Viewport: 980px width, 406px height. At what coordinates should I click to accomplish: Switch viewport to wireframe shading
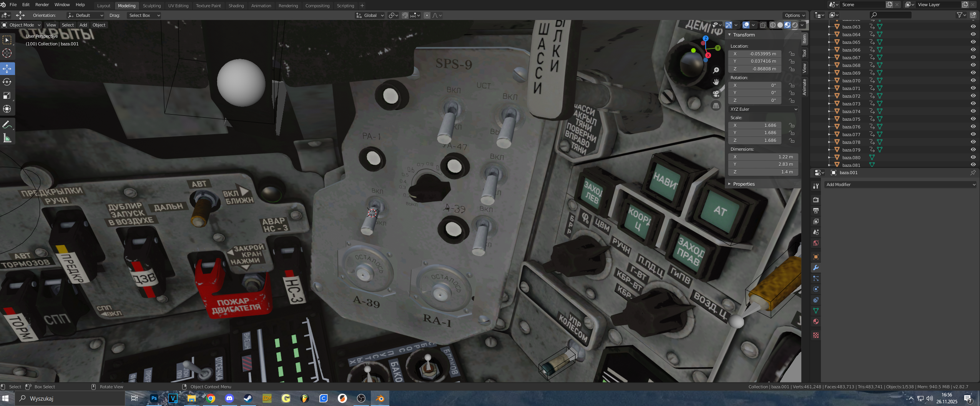(772, 25)
